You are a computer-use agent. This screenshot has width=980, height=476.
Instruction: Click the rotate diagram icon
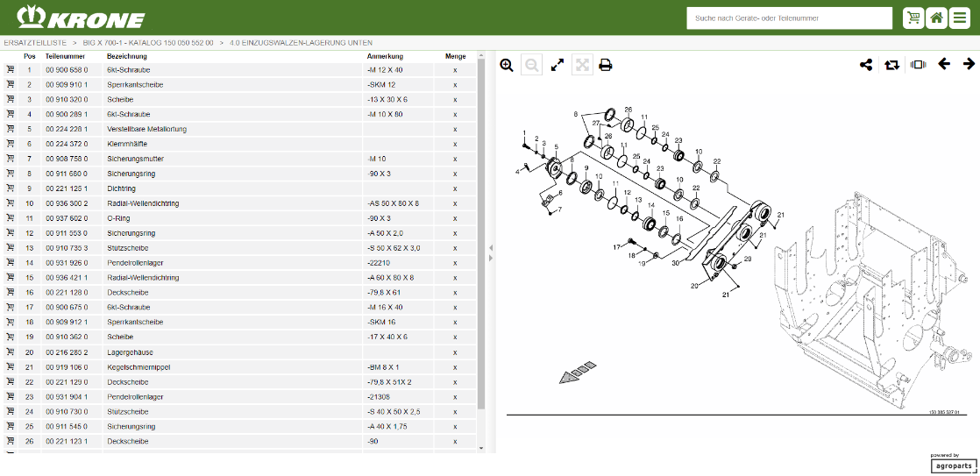pyautogui.click(x=891, y=65)
